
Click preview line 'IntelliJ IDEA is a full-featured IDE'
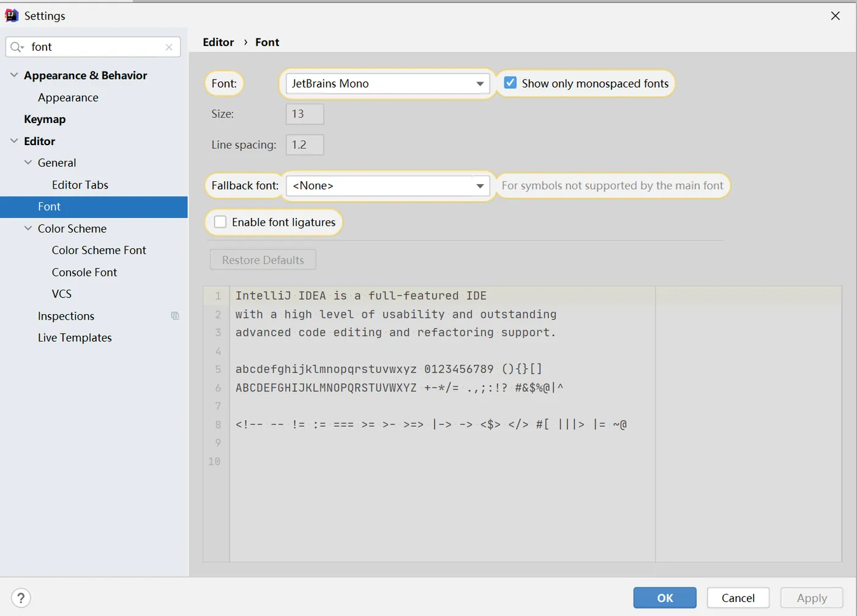pyautogui.click(x=361, y=296)
